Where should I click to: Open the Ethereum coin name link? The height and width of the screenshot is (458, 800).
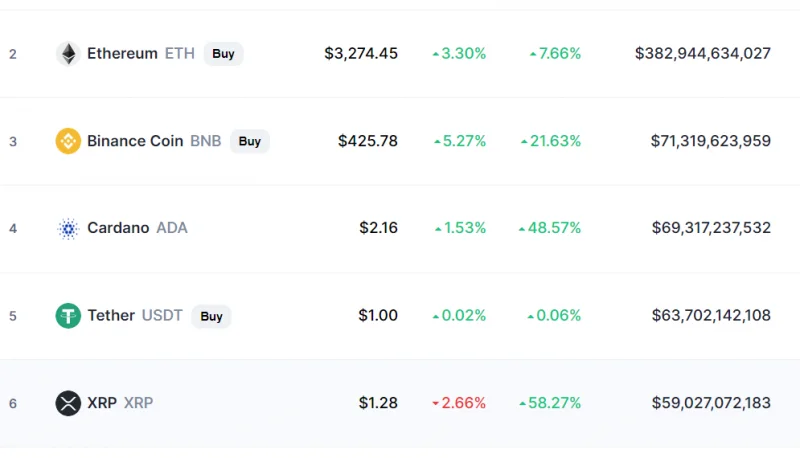(122, 53)
